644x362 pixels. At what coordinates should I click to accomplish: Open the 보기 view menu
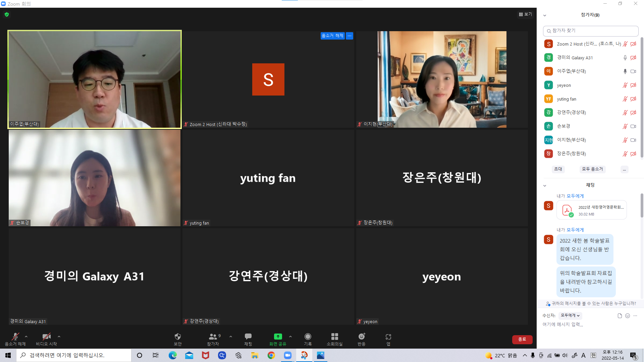click(x=525, y=14)
